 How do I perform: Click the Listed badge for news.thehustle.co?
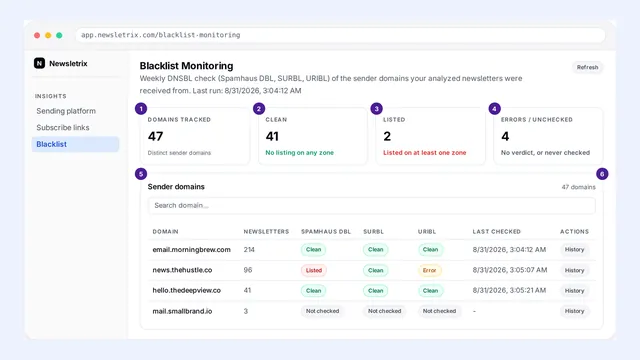[x=313, y=270]
